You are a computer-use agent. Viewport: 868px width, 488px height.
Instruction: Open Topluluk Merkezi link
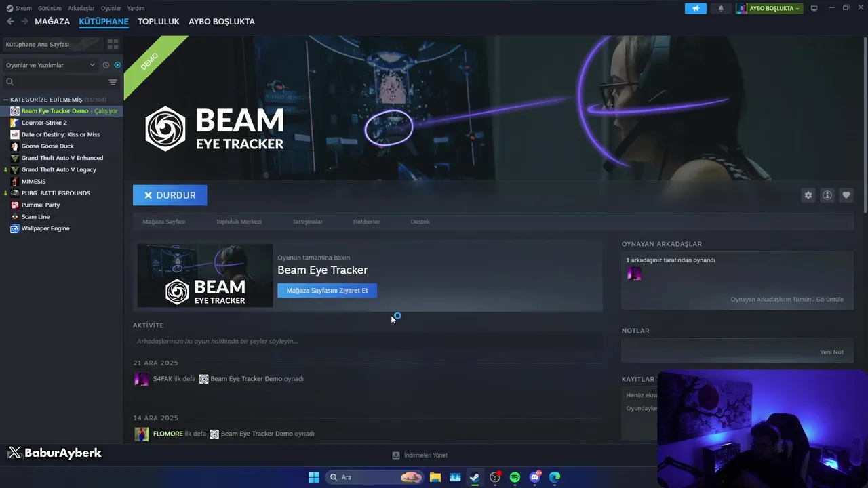tap(239, 222)
